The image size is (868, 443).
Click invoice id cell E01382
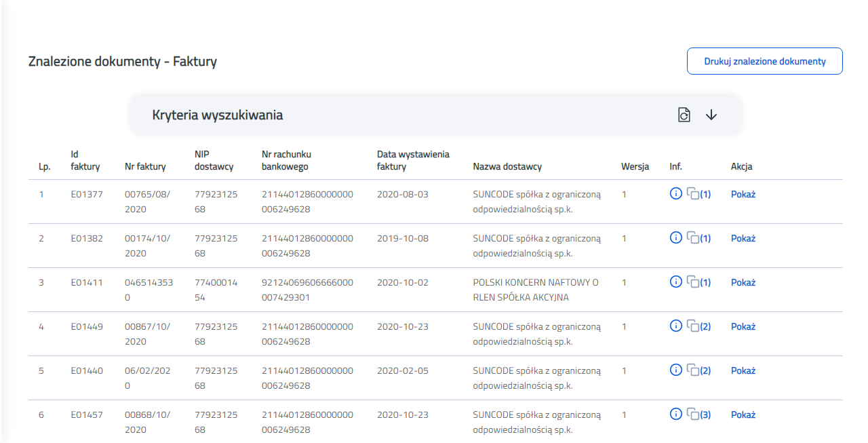87,238
